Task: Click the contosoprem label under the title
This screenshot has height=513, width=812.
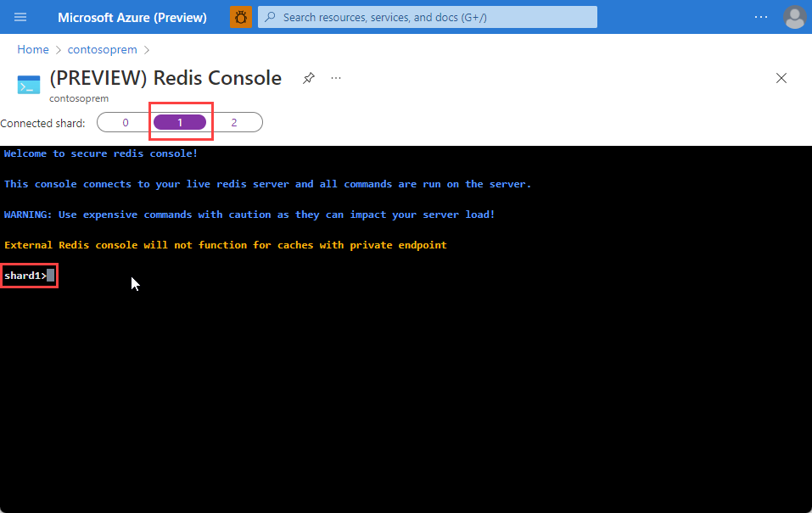Action: (x=78, y=98)
